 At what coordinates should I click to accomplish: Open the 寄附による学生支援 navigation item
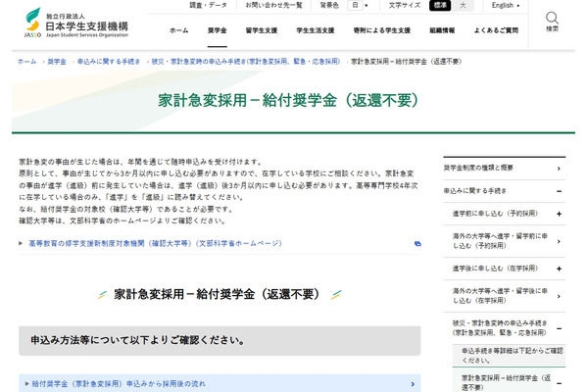pos(382,30)
